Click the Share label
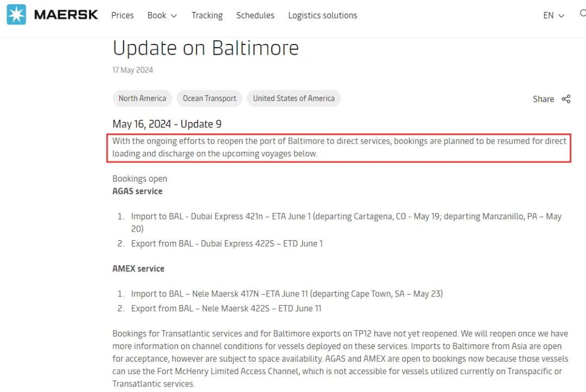This screenshot has width=586, height=392. coord(543,99)
